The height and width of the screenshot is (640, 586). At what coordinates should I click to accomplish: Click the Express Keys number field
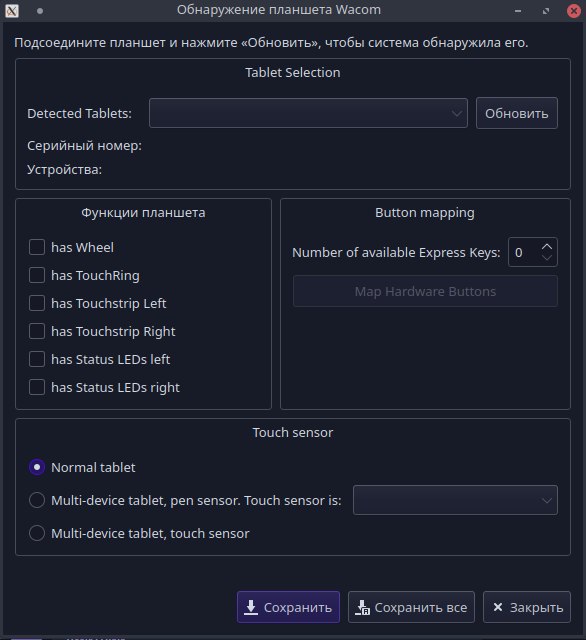pos(524,252)
